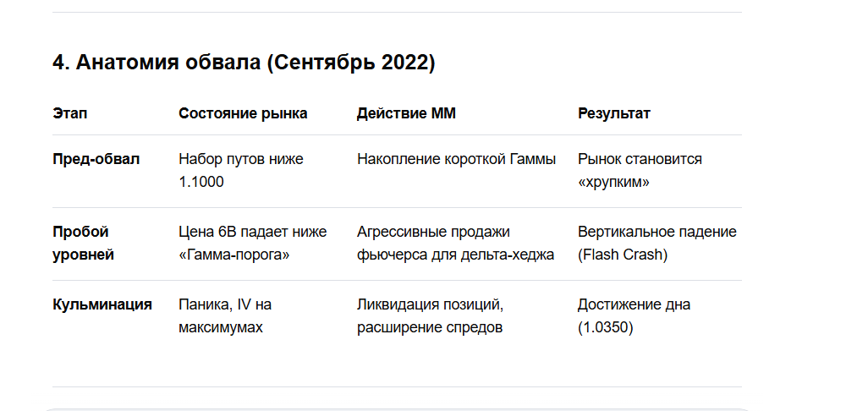This screenshot has width=868, height=411.
Task: Select the «Результат» column header
Action: (614, 113)
